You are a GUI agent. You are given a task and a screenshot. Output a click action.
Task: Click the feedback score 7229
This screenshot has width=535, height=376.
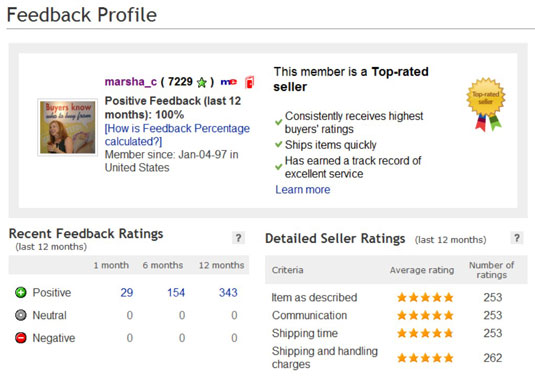pyautogui.click(x=180, y=82)
